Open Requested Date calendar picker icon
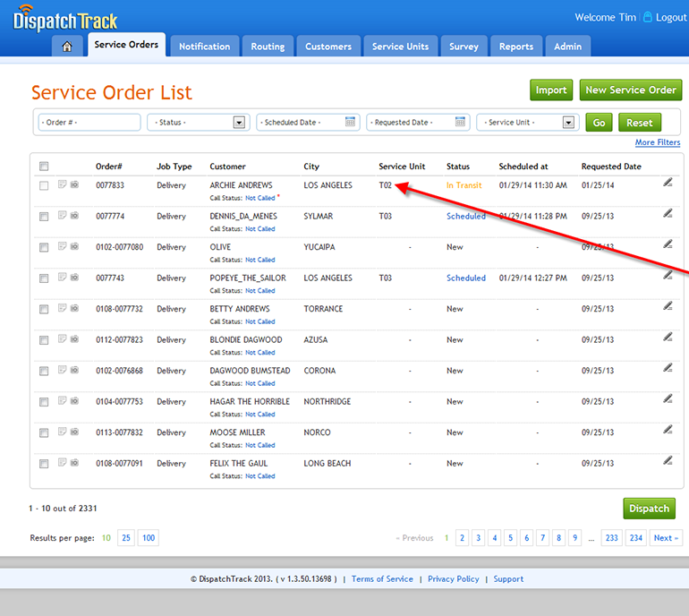This screenshot has height=616, width=689. click(x=461, y=123)
